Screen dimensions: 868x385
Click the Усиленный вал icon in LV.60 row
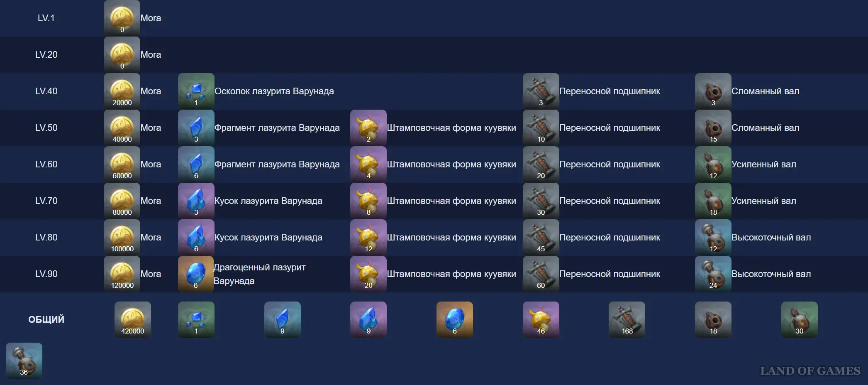tap(713, 164)
